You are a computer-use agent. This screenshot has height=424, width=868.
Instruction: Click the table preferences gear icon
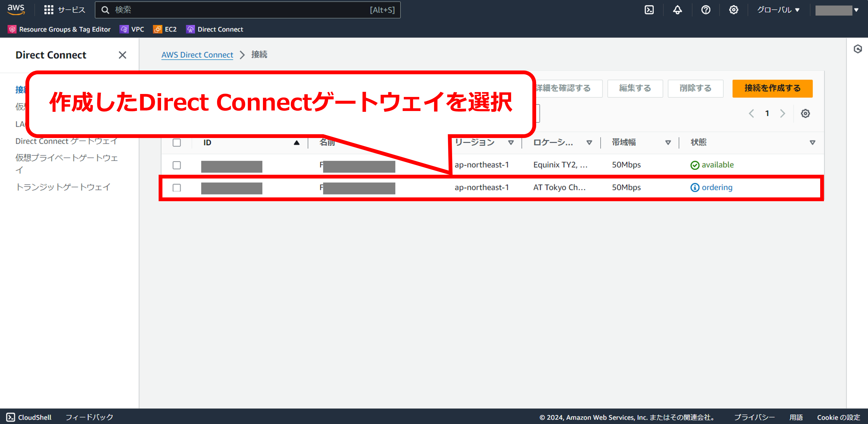pyautogui.click(x=805, y=113)
